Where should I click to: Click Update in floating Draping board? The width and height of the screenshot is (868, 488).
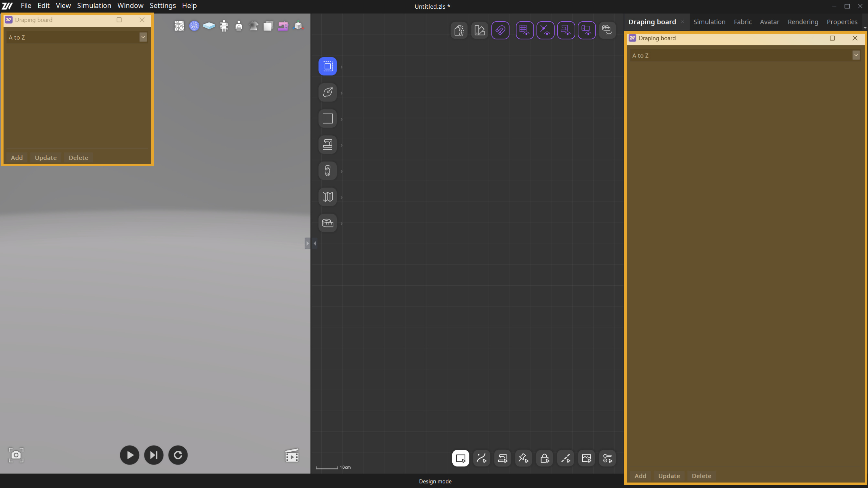[x=45, y=158]
